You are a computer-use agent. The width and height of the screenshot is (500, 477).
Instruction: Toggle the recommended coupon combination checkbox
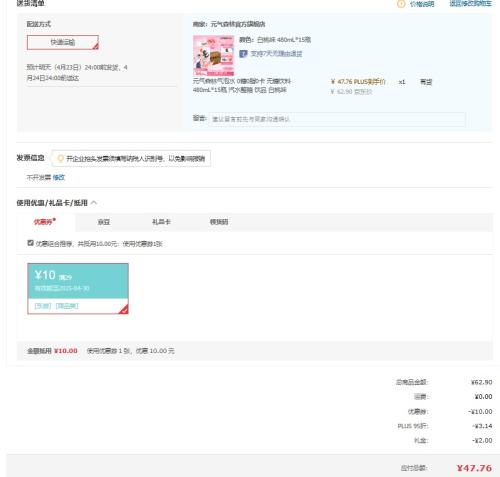[30, 243]
